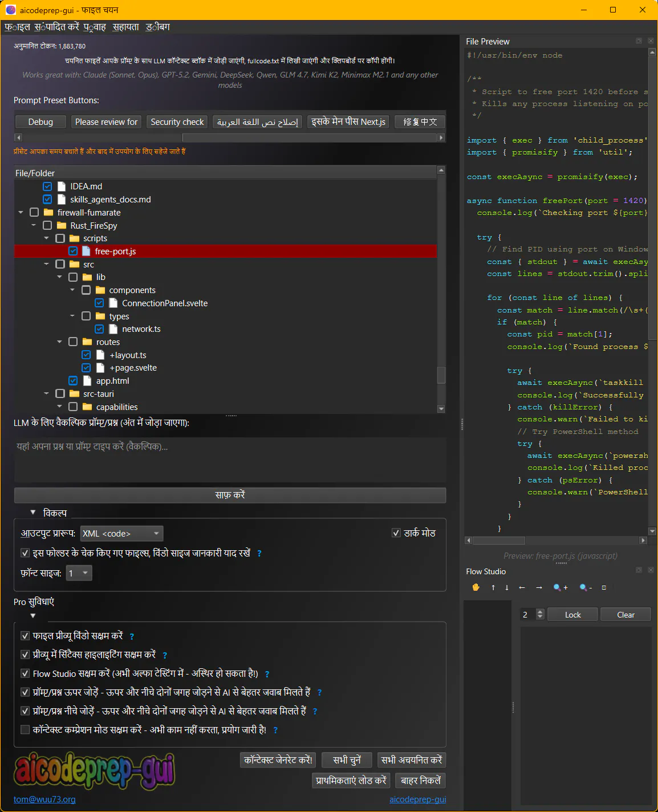Click the app.html file icon
658x812 pixels.
[87, 380]
